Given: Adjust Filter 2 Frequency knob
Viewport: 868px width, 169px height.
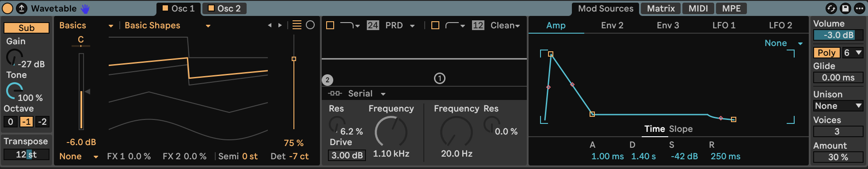Looking at the screenshot, I should pos(457,132).
